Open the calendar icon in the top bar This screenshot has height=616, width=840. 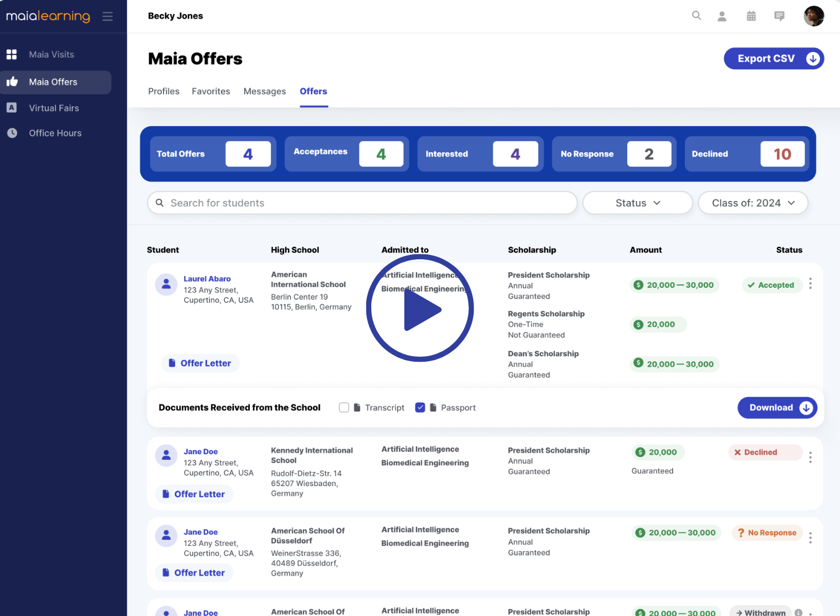[x=751, y=16]
